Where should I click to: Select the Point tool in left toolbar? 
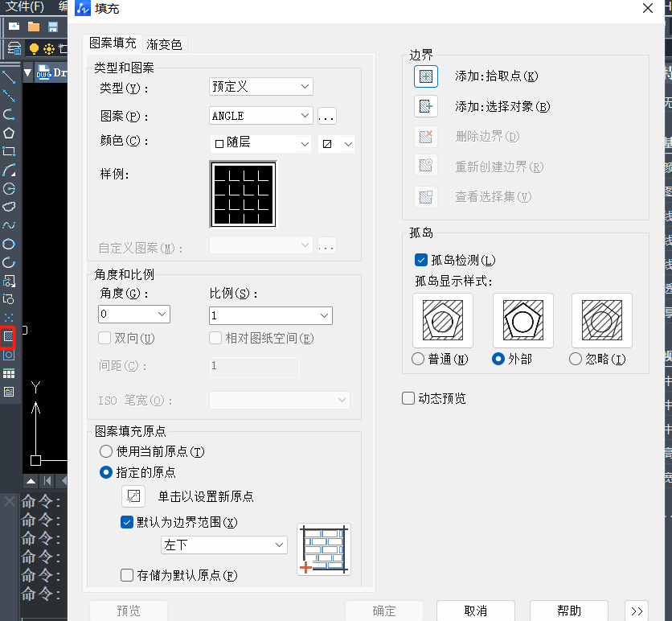[x=9, y=318]
